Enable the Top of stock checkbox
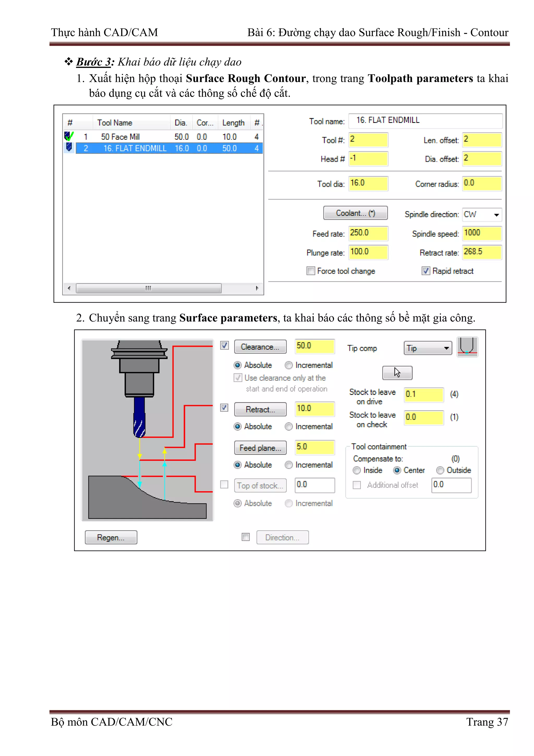This screenshot has width=534, height=756. [x=224, y=484]
